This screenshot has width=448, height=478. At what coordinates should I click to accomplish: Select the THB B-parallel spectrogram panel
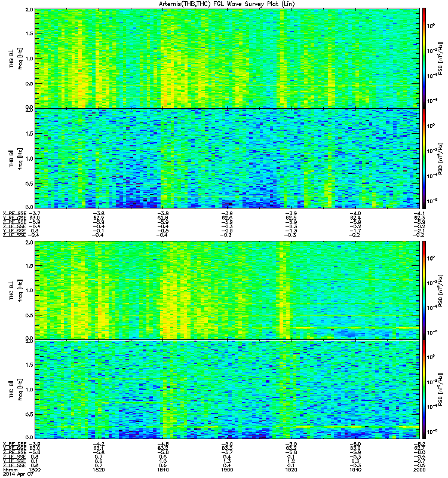228,158
